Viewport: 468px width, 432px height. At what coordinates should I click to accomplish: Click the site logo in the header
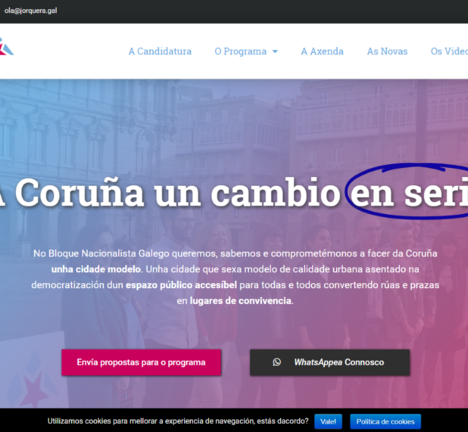click(x=6, y=47)
